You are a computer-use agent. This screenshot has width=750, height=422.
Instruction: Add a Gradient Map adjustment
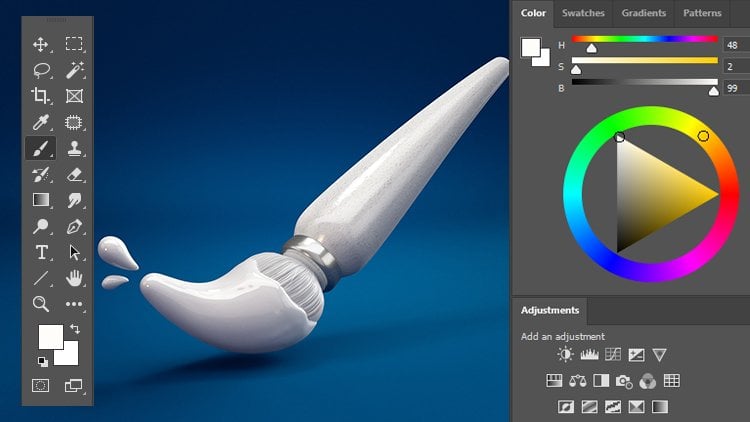[x=660, y=407]
